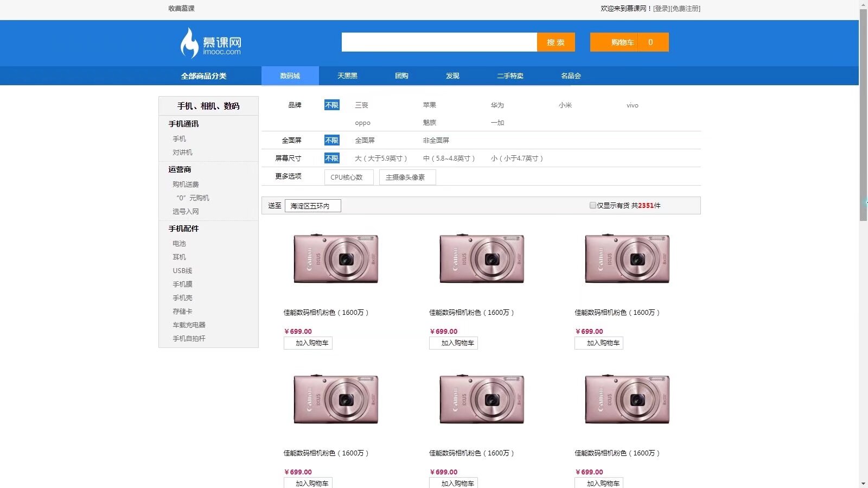868x488 pixels.
Task: Filter by brand 魅族
Action: tap(429, 123)
